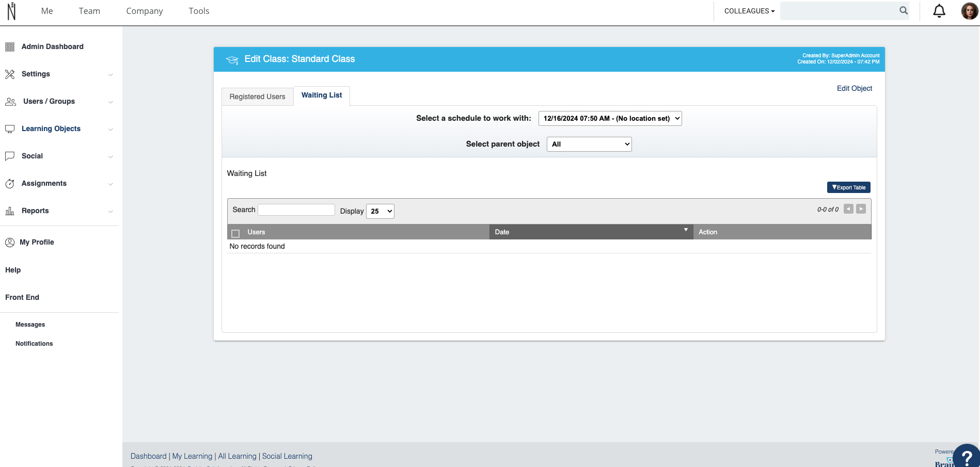Click the Learning Objects monitor icon

10,129
